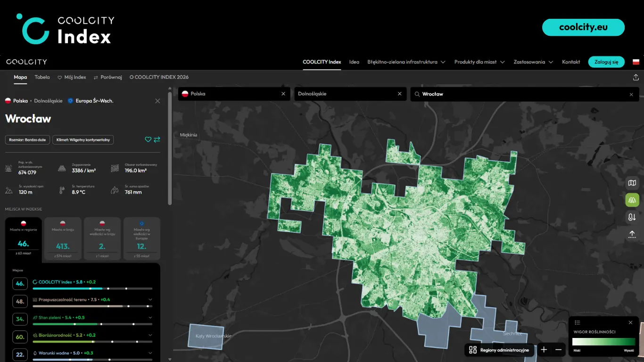The height and width of the screenshot is (362, 644).
Task: Zoom in the map with plus button
Action: 544,350
